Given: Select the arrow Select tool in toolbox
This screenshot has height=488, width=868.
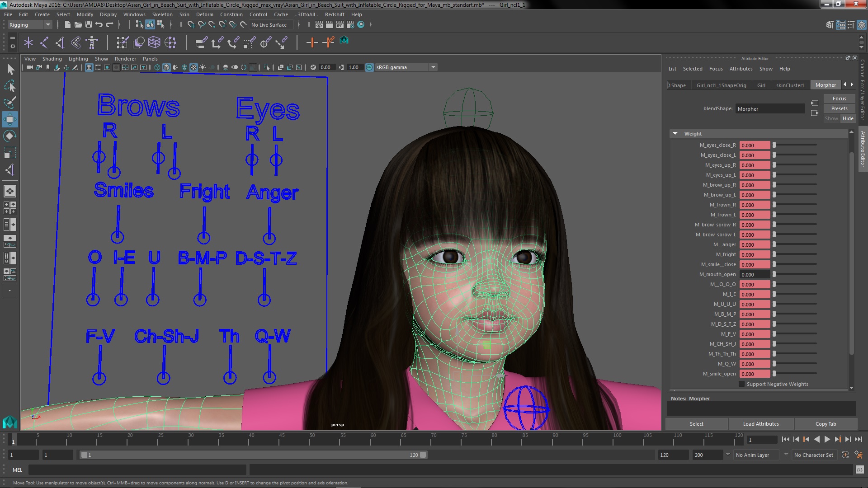Looking at the screenshot, I should (10, 69).
